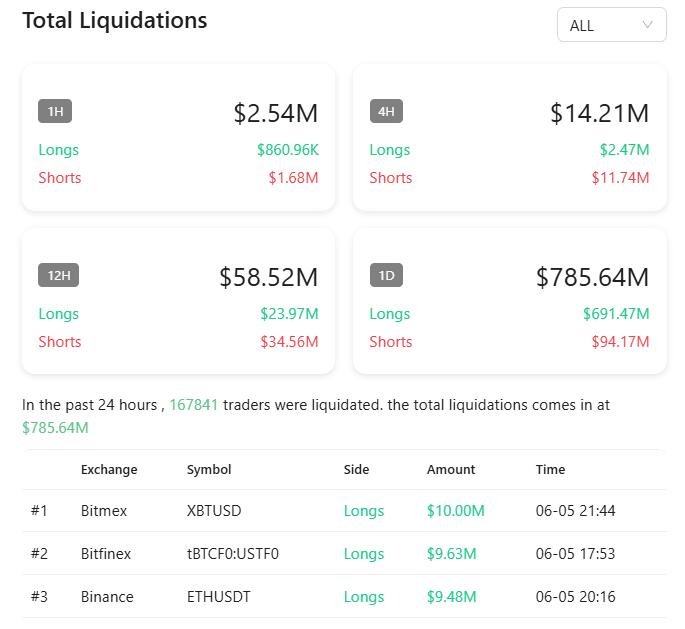Click the $2.54M one-hour total

276,113
